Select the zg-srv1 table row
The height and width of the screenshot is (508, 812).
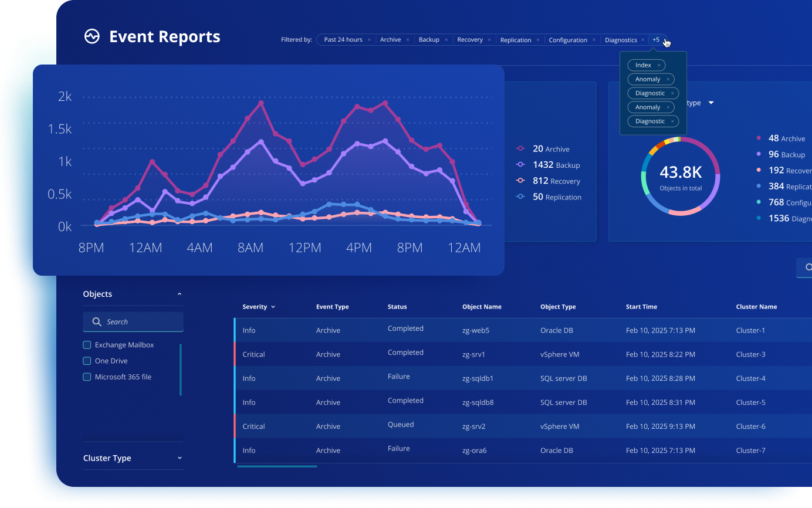(x=473, y=354)
